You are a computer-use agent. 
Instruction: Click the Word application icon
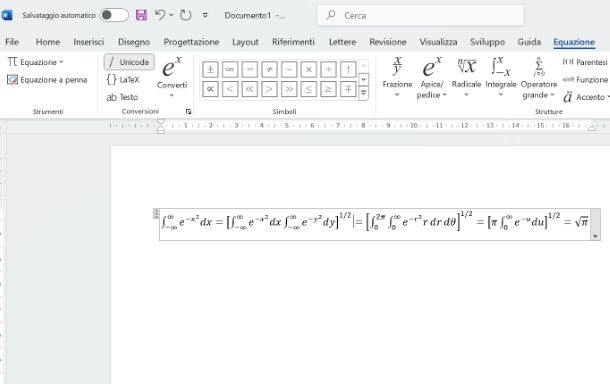click(7, 15)
